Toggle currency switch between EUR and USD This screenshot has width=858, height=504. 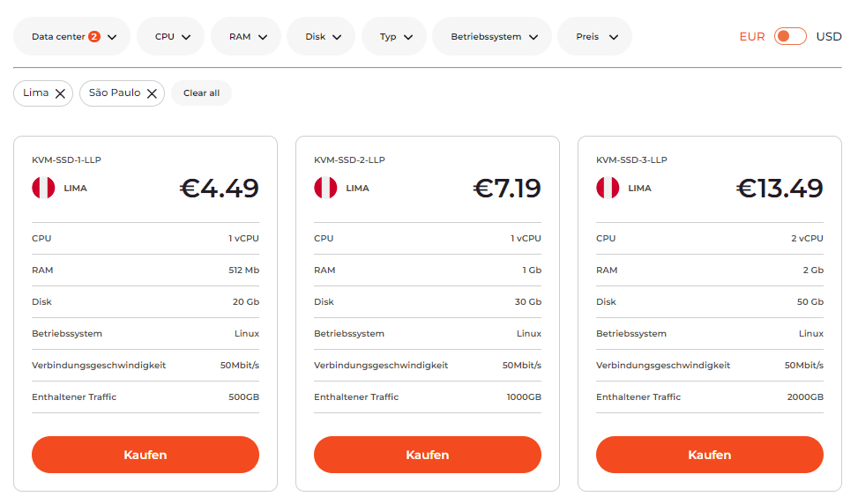click(790, 37)
